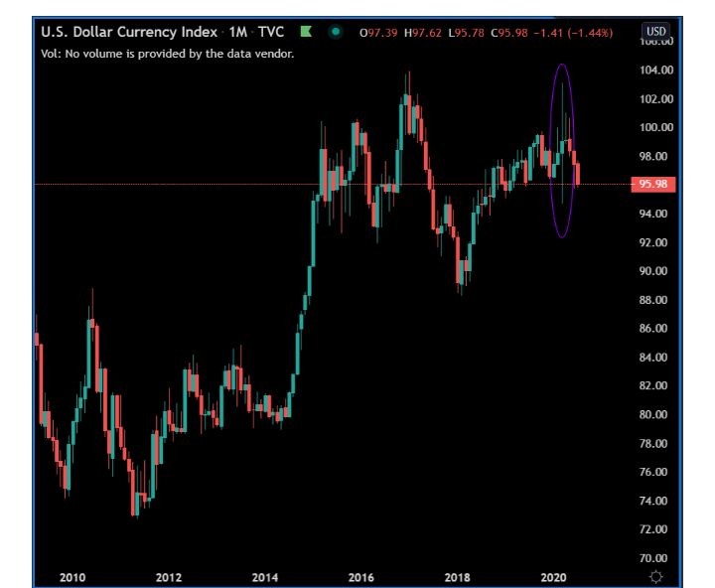Click the 95.98 current price label

653,184
